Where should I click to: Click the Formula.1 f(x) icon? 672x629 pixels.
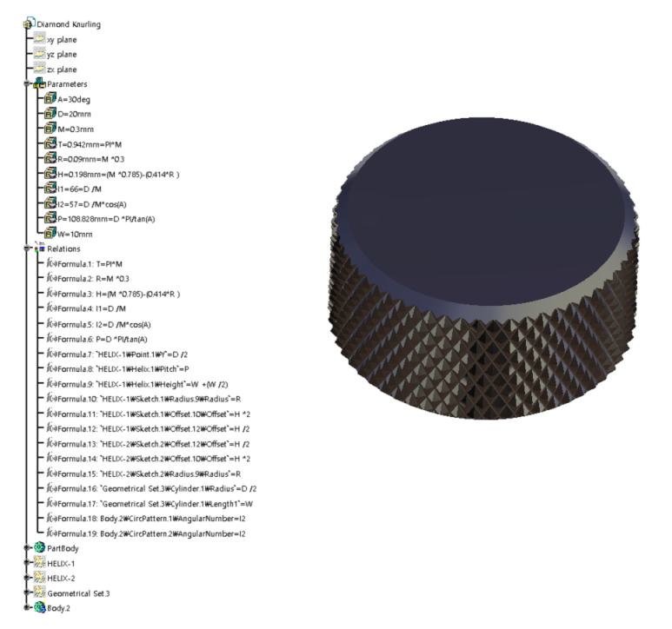coord(51,263)
